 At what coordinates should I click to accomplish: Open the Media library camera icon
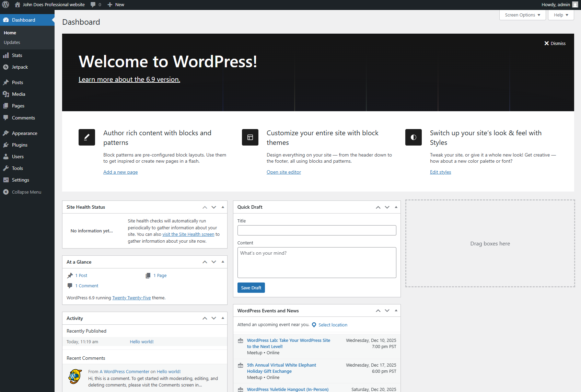click(x=7, y=94)
